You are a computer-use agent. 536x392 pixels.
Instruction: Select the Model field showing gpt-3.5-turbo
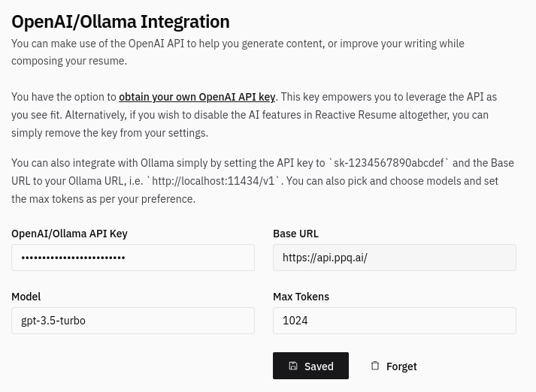pos(133,321)
